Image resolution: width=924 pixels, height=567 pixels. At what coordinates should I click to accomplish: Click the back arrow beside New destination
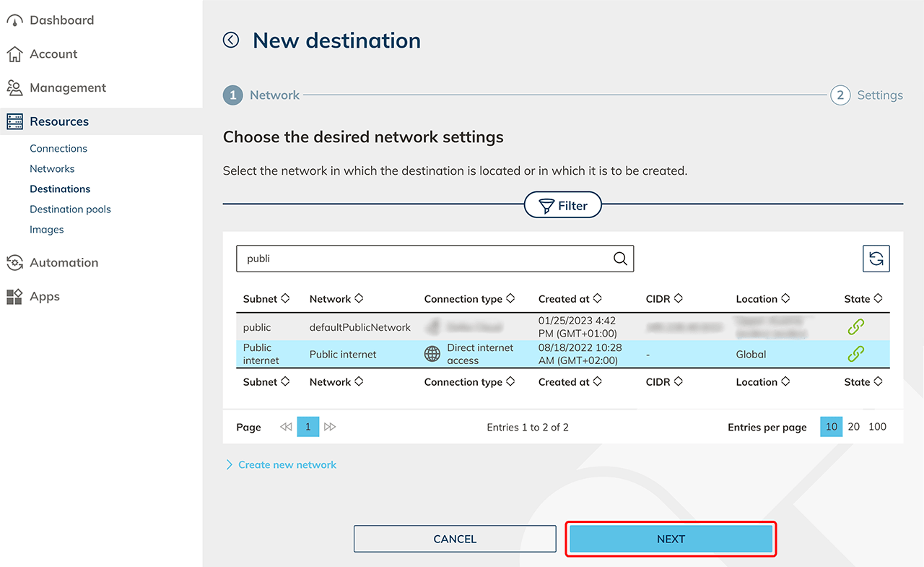click(x=231, y=40)
